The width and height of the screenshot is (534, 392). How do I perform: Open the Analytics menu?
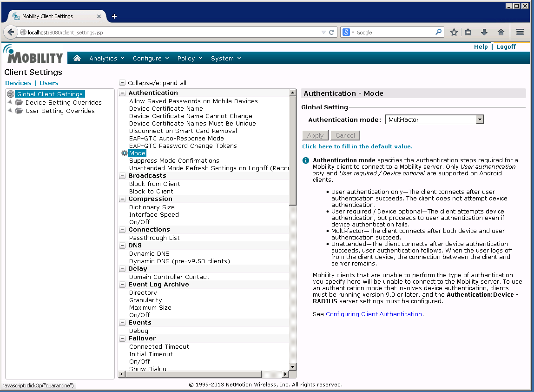pos(106,58)
